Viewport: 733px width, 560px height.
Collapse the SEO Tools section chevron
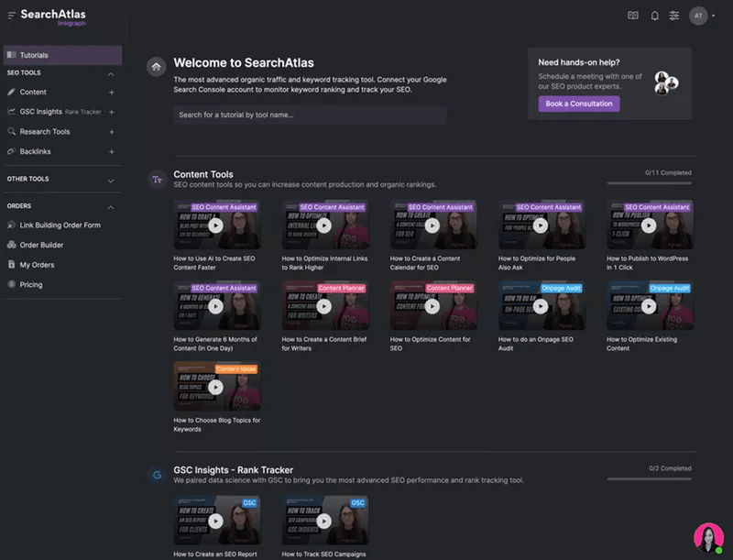[111, 73]
